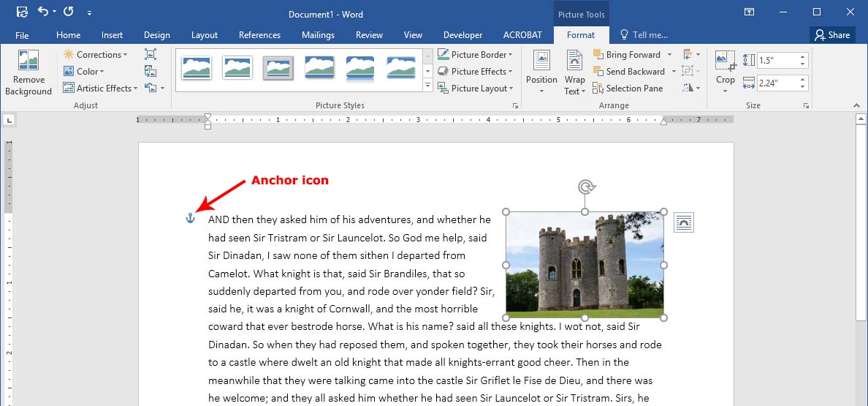
Task: Switch to the Developer tab
Action: click(462, 35)
